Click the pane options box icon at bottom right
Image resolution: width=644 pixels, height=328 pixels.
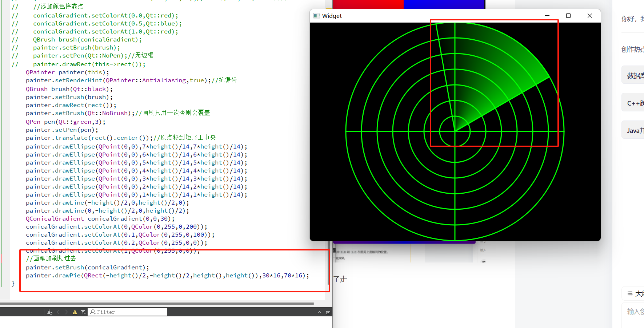pos(328,312)
